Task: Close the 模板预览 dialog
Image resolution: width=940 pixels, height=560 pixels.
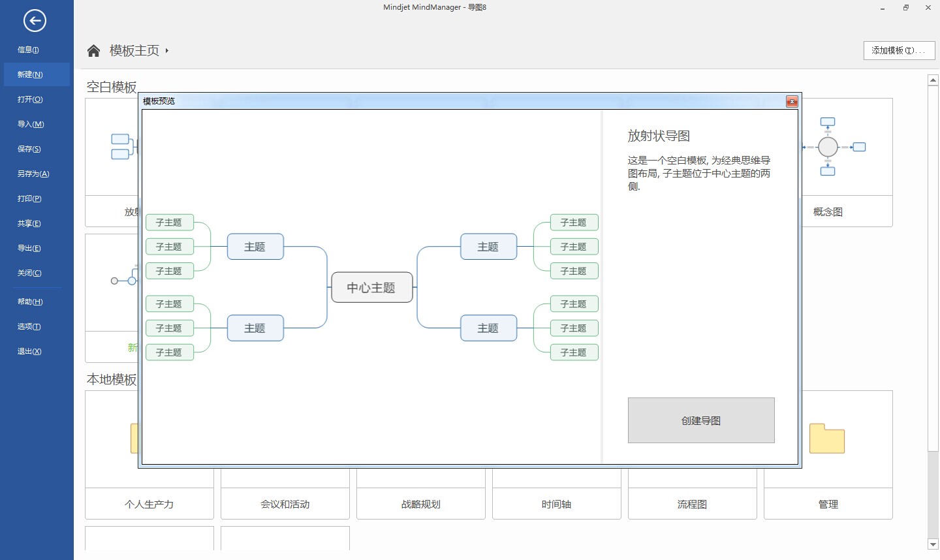Action: click(792, 101)
